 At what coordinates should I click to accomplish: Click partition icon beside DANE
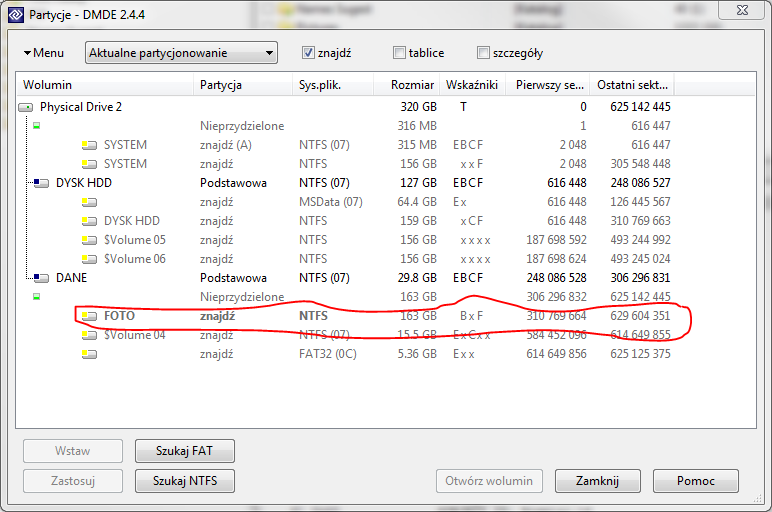pos(41,278)
